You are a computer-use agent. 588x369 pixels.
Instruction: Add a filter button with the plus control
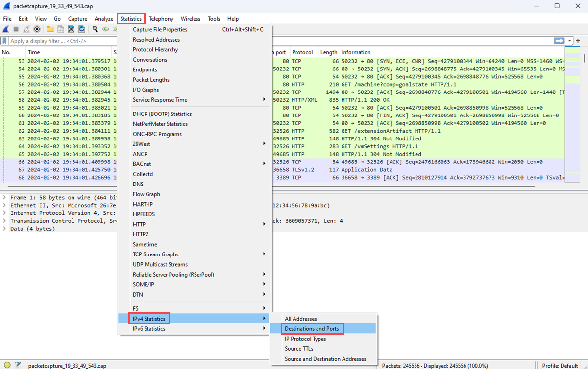[x=579, y=41]
